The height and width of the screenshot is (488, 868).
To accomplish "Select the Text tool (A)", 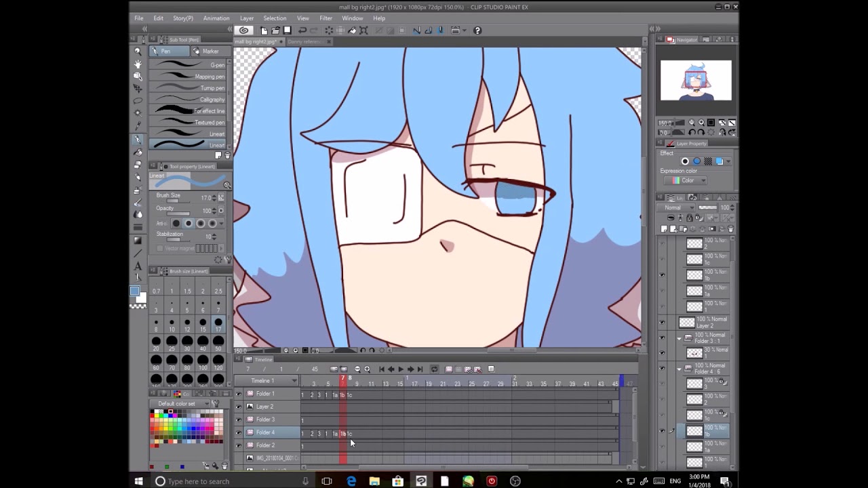I will point(138,266).
